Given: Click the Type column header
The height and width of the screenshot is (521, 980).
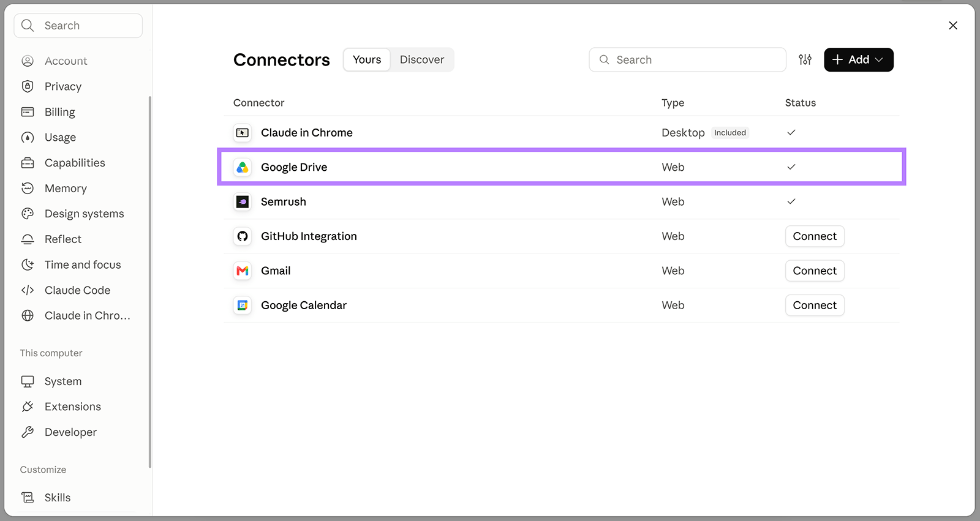Looking at the screenshot, I should (x=673, y=103).
